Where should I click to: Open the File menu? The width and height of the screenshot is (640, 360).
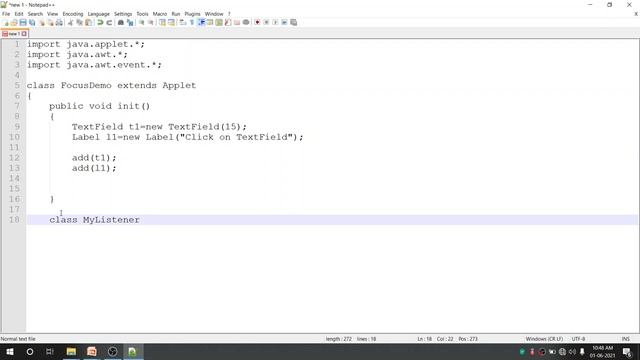pos(6,14)
